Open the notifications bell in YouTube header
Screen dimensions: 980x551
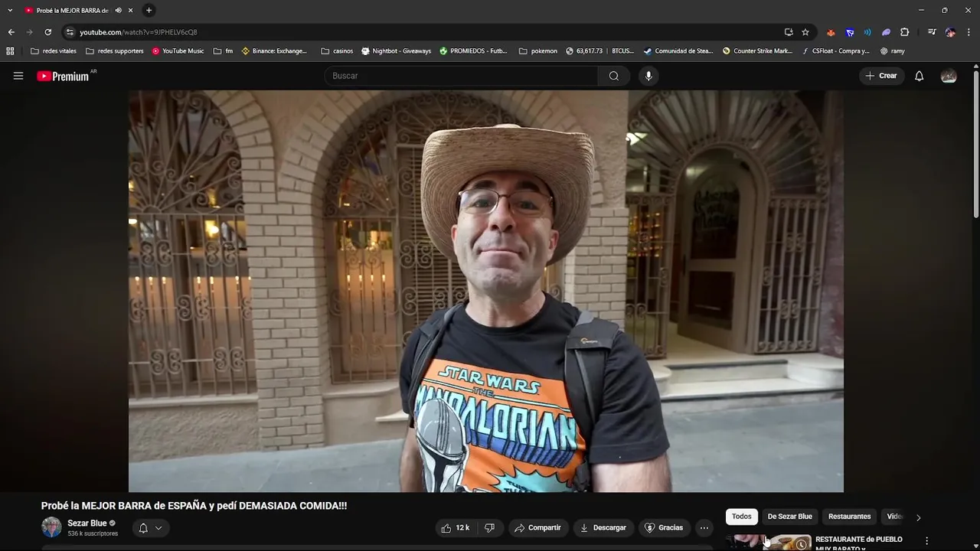tap(919, 76)
